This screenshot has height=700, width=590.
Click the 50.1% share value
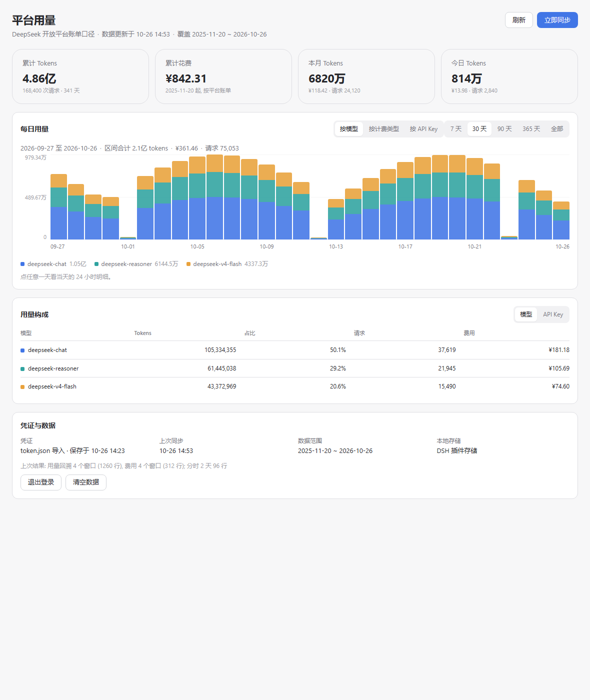338,350
